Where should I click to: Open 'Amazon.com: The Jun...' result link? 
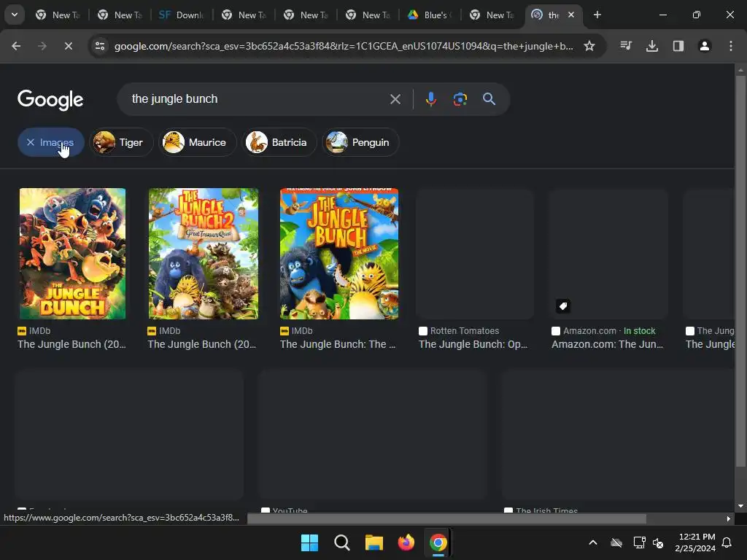608,344
